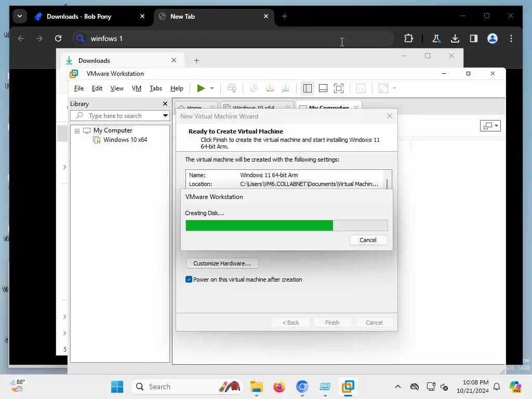Switch to the My Computer tab

click(x=328, y=107)
